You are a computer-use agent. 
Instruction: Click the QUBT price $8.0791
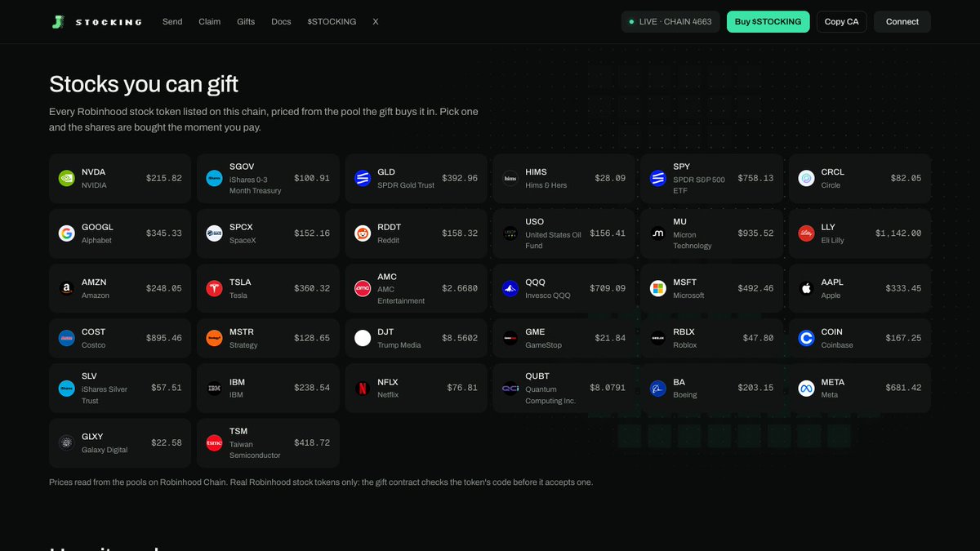[608, 389]
